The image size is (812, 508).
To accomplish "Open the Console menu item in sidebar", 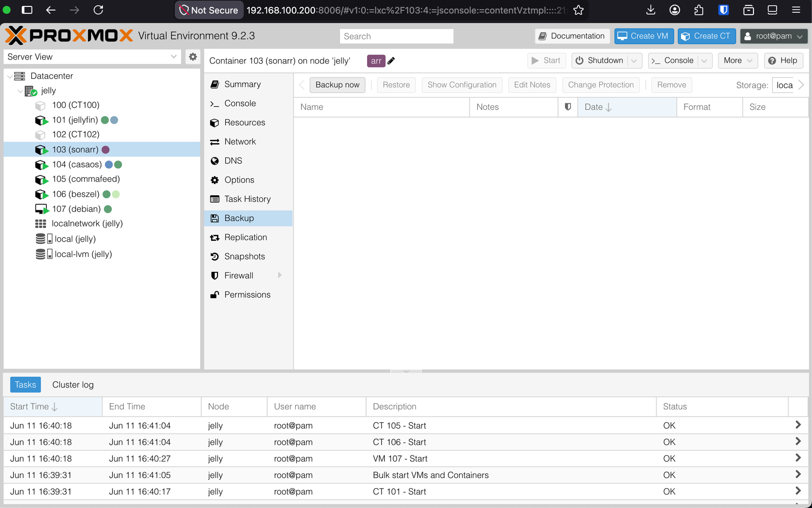I will (248, 103).
